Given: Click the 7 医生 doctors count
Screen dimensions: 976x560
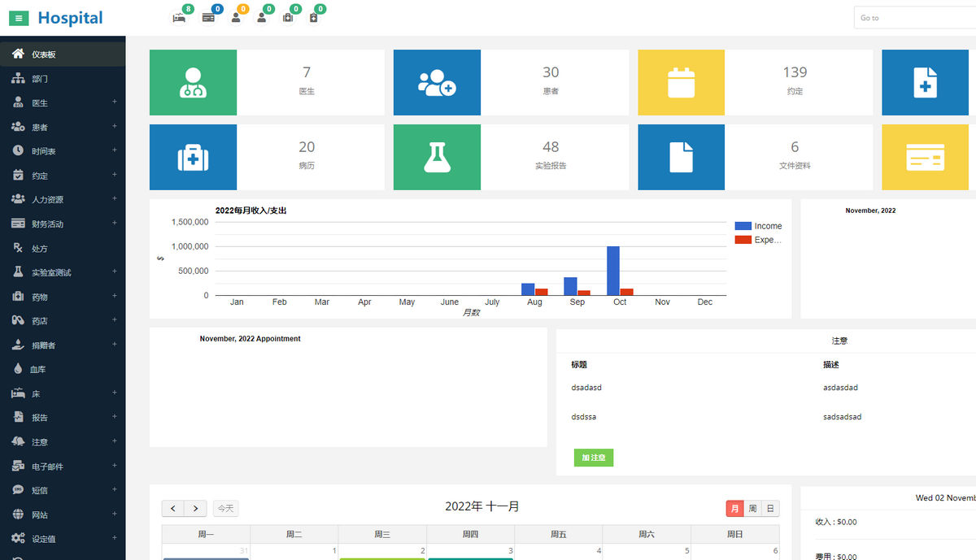Looking at the screenshot, I should (x=307, y=72).
